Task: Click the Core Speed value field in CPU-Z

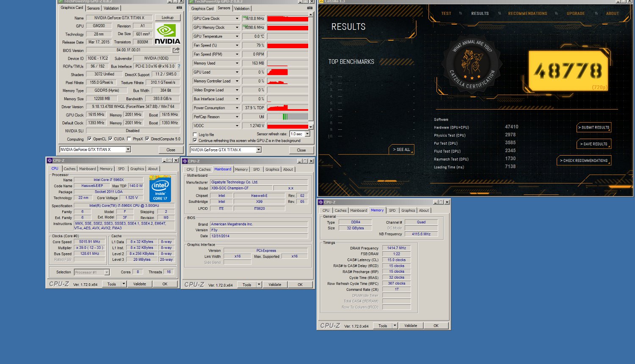Action: [90, 242]
